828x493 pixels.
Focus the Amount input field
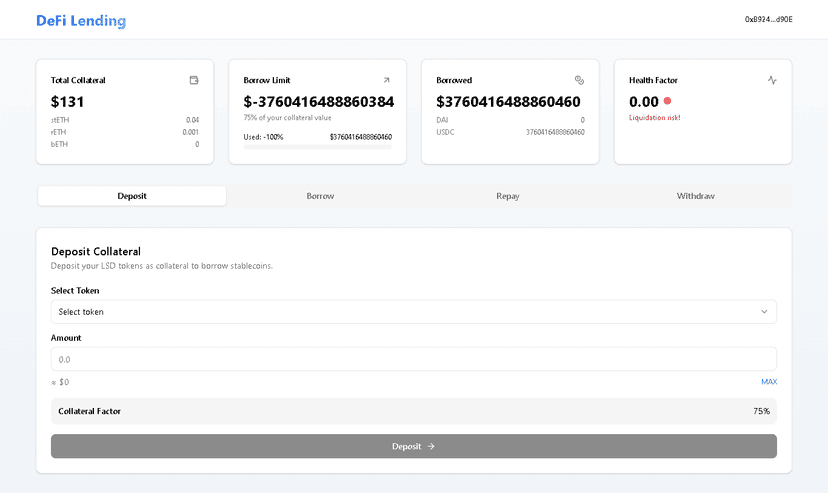point(413,359)
